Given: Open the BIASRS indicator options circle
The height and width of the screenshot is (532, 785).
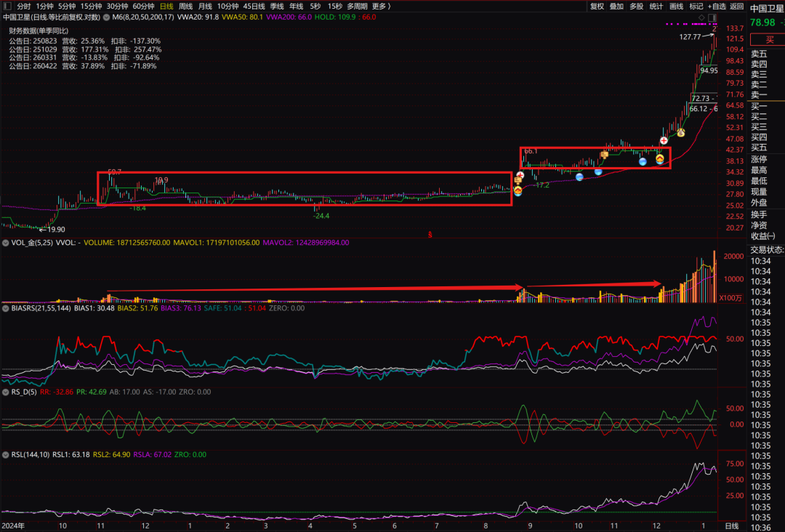Looking at the screenshot, I should tap(6, 308).
